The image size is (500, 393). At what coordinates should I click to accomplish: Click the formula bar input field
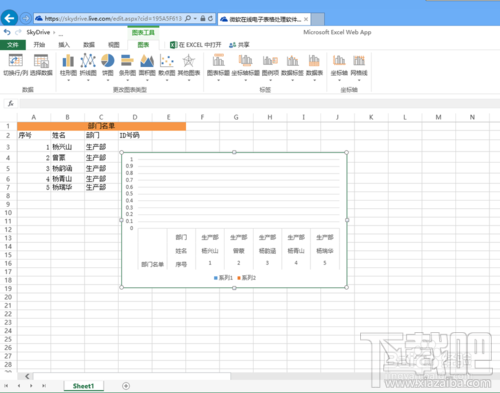pyautogui.click(x=259, y=104)
